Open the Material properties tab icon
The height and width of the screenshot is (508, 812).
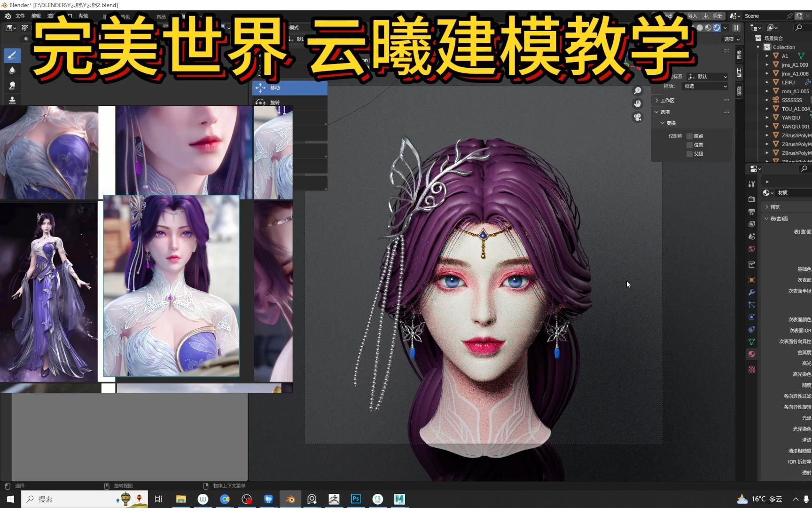[x=751, y=354]
